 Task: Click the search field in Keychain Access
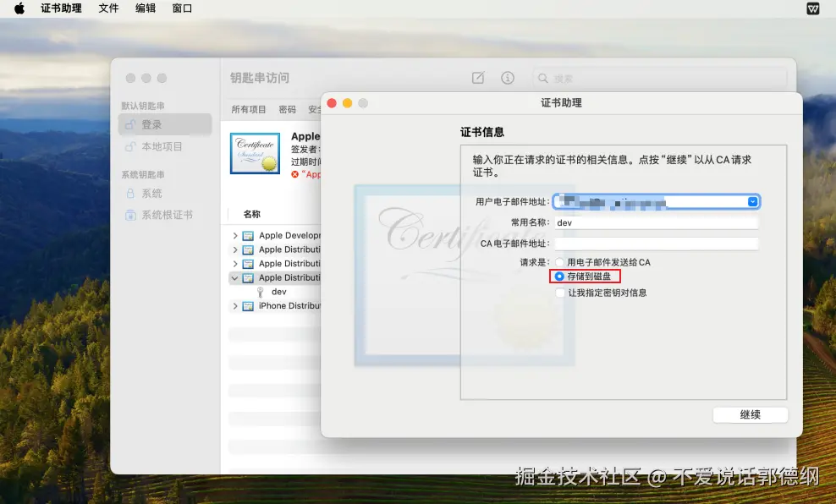pos(659,79)
